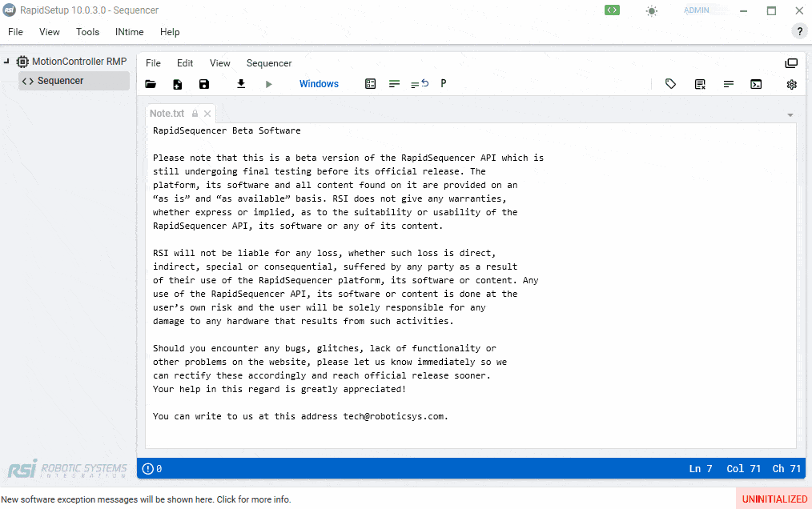Click the Windows platform button

pyautogui.click(x=319, y=84)
